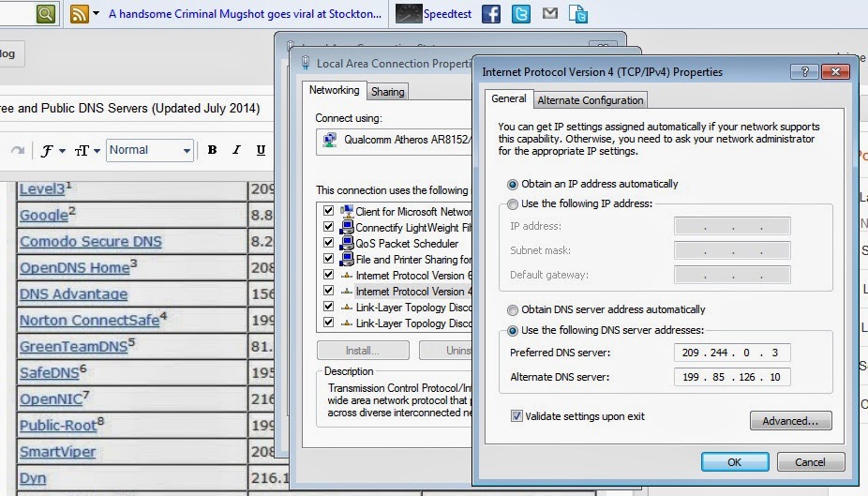The image size is (868, 496).
Task: Click the Local Area Connection Properties title icon
Action: pos(305,63)
